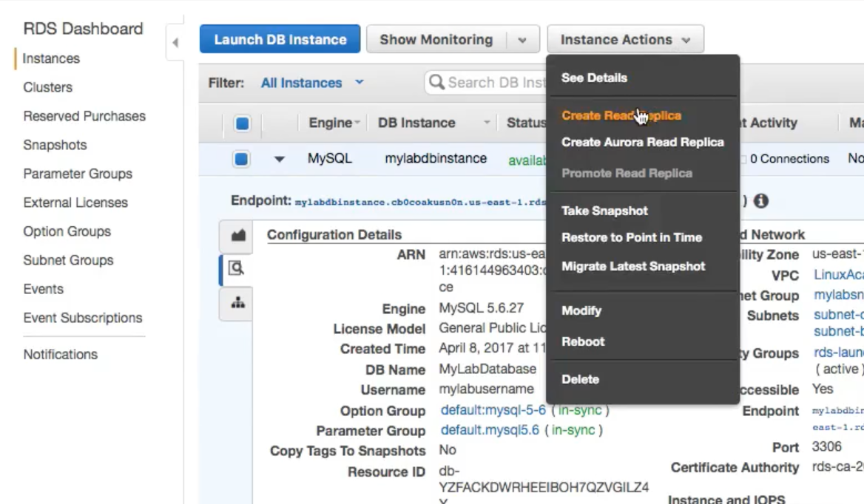Uncheck the mylabdbinstance row checkbox
864x504 pixels.
[x=242, y=159]
